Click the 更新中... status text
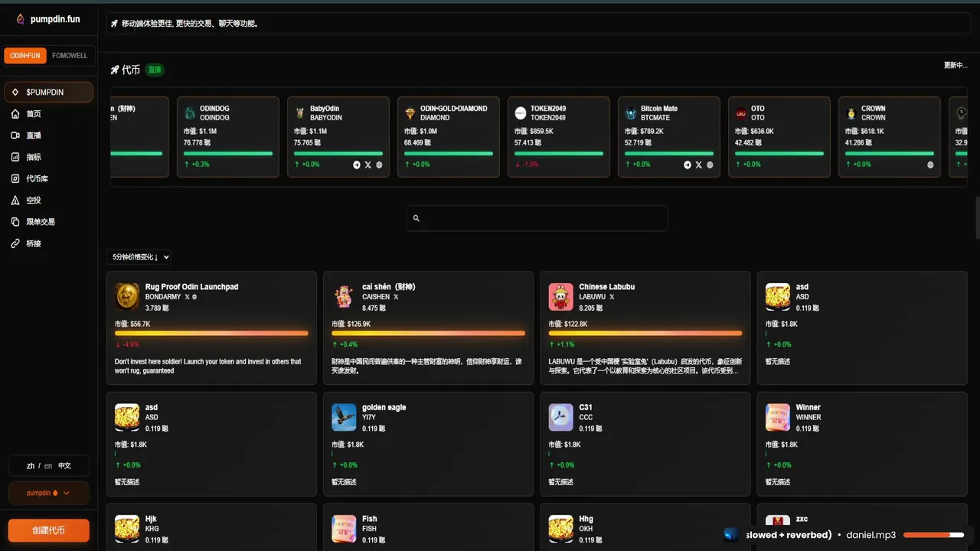Screen dimensions: 980x551 point(955,65)
